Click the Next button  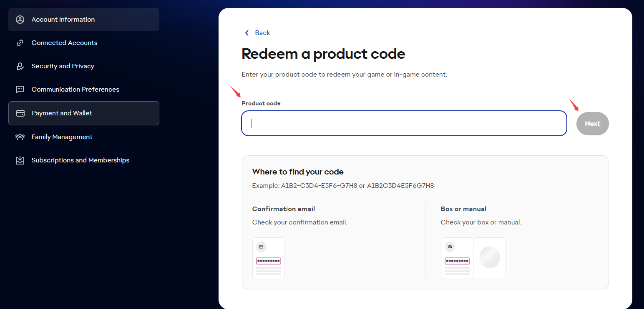pyautogui.click(x=593, y=124)
